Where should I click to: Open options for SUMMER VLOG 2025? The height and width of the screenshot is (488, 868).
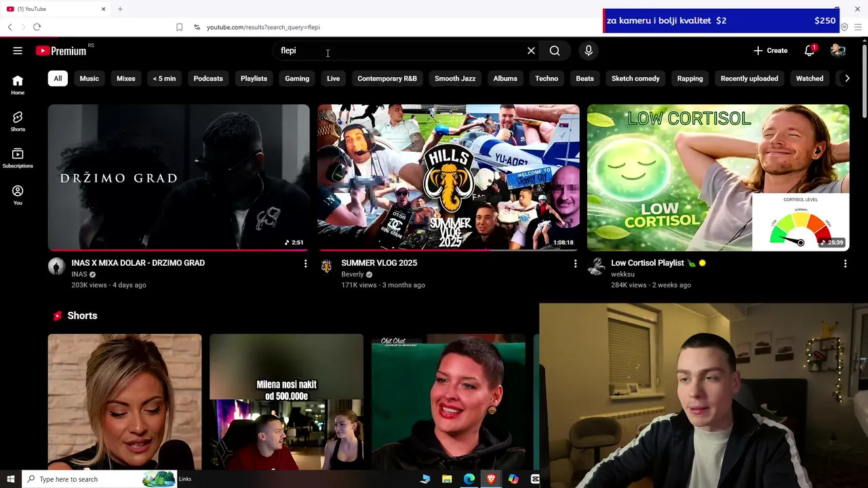[x=575, y=264]
